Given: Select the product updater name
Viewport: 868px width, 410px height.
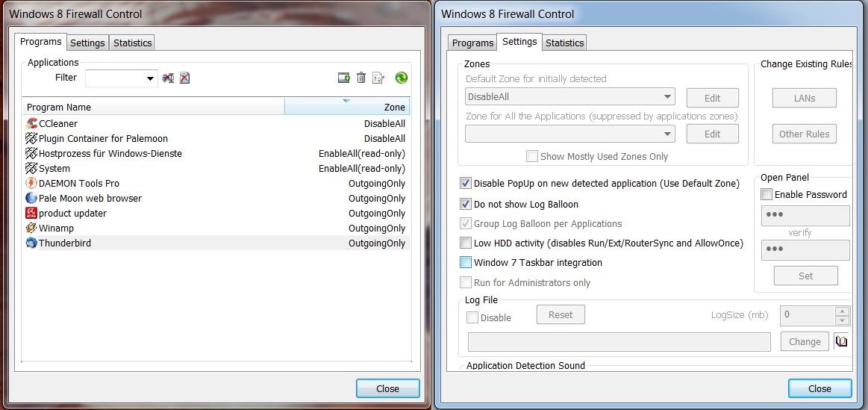Looking at the screenshot, I should pos(72,214).
